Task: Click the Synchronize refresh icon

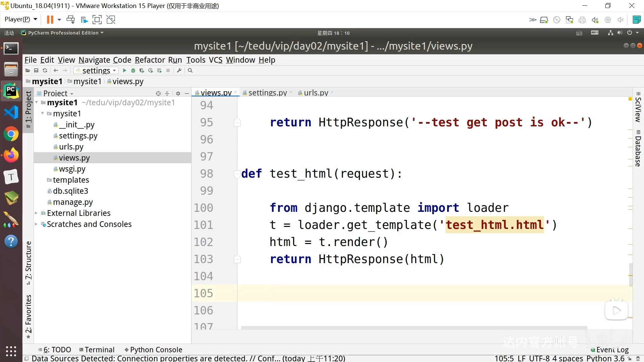Action: pos(45,70)
